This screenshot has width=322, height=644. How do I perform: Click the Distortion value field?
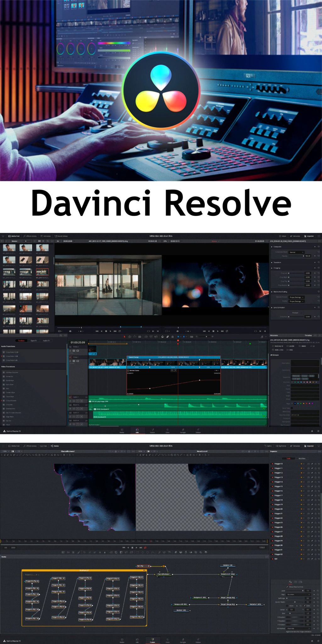click(308, 317)
